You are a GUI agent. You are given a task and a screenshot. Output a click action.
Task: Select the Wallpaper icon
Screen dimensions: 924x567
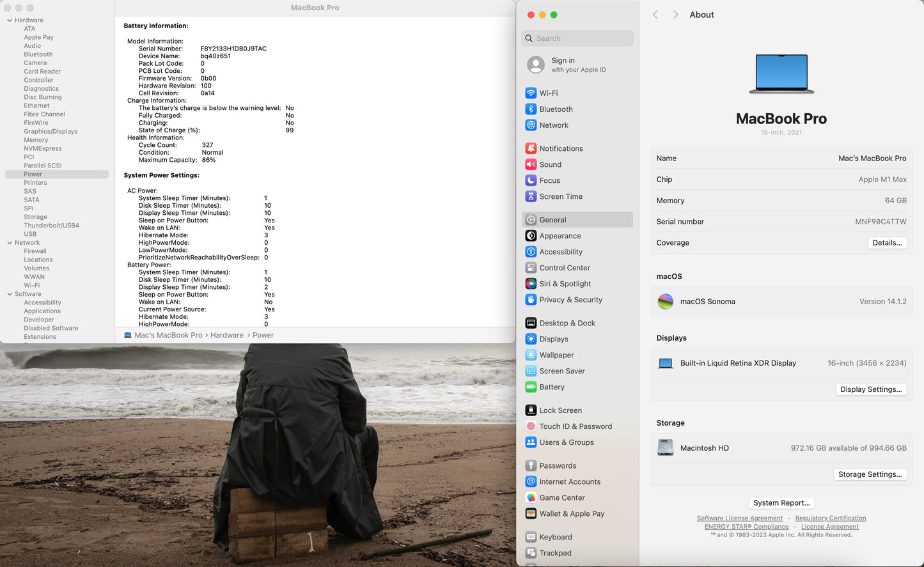pyautogui.click(x=531, y=355)
